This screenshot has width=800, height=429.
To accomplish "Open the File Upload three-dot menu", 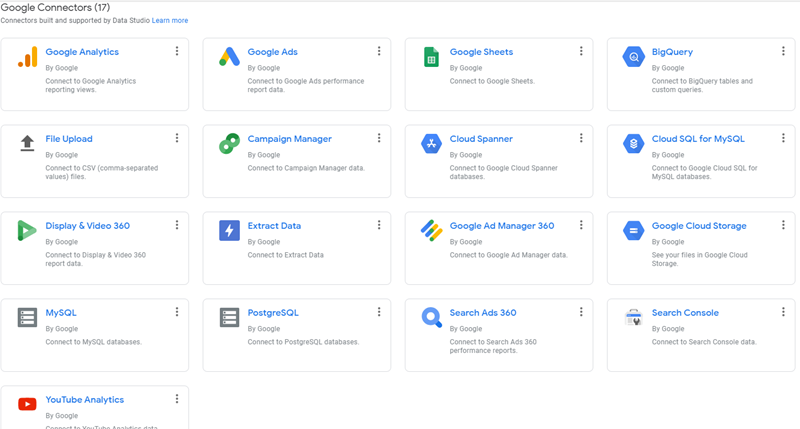I will [177, 138].
